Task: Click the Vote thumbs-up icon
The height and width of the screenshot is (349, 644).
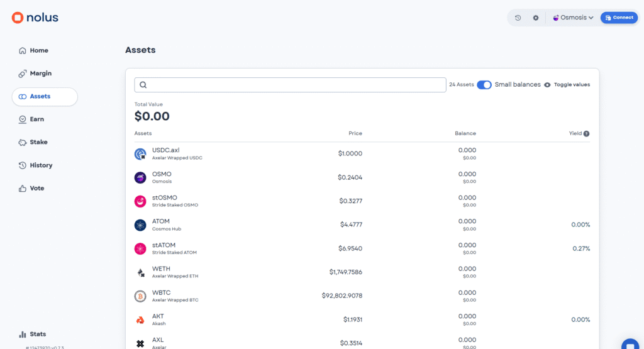Action: 22,188
